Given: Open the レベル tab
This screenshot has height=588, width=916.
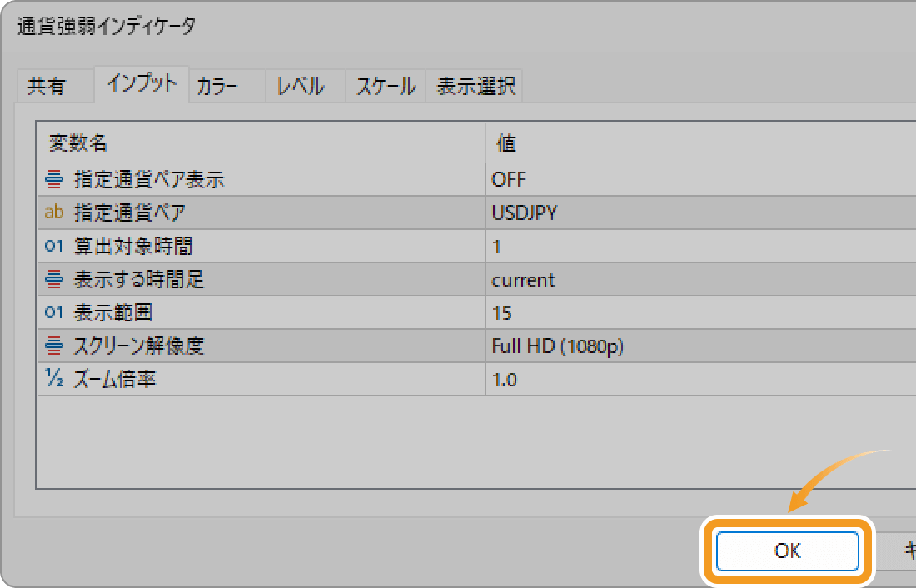Looking at the screenshot, I should tap(306, 86).
